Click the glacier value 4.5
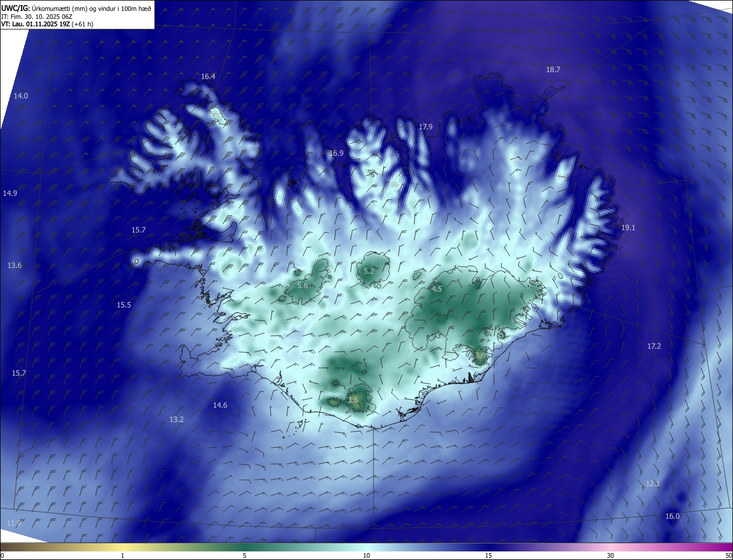The image size is (733, 560). 437,289
